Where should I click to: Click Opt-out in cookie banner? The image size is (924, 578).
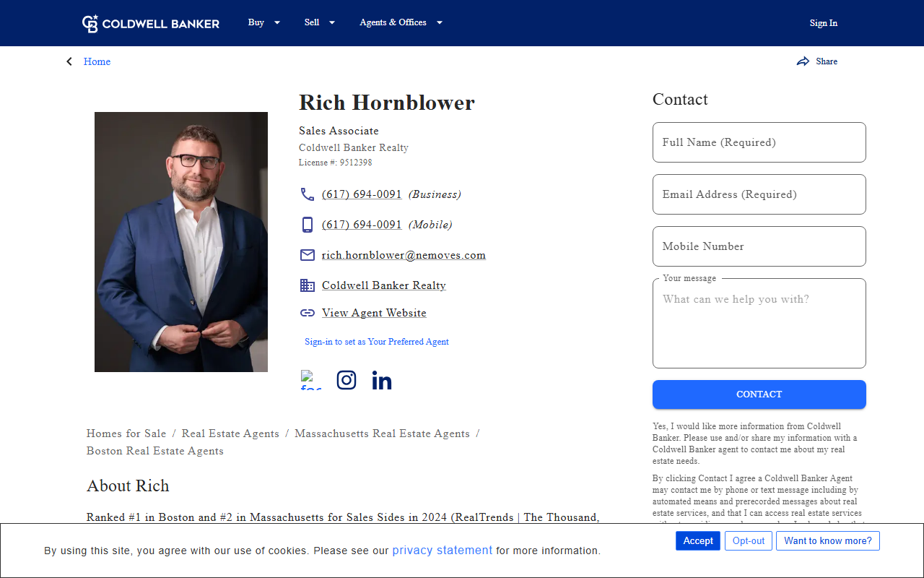coord(749,540)
